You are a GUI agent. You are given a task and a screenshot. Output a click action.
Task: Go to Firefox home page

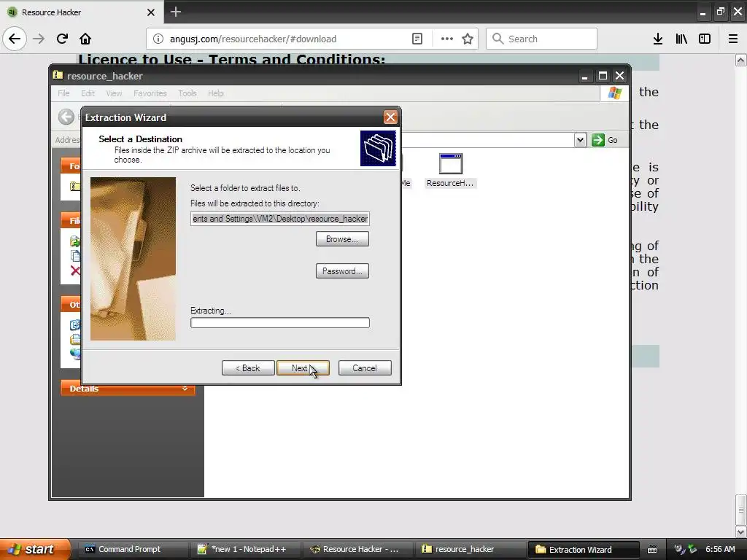click(85, 39)
